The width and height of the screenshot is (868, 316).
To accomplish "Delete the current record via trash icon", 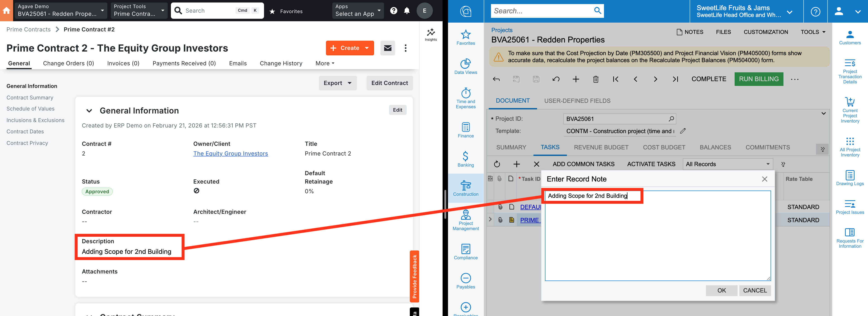I will [x=595, y=79].
